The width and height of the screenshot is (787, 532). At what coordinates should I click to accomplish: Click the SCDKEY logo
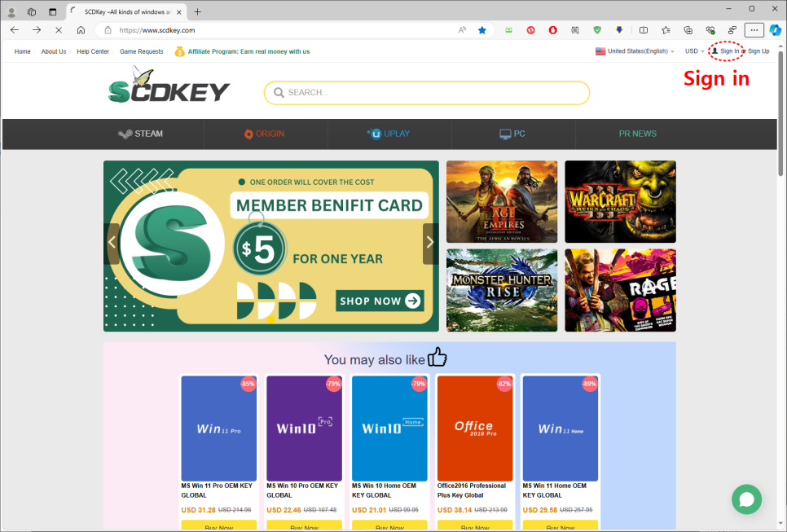(169, 86)
